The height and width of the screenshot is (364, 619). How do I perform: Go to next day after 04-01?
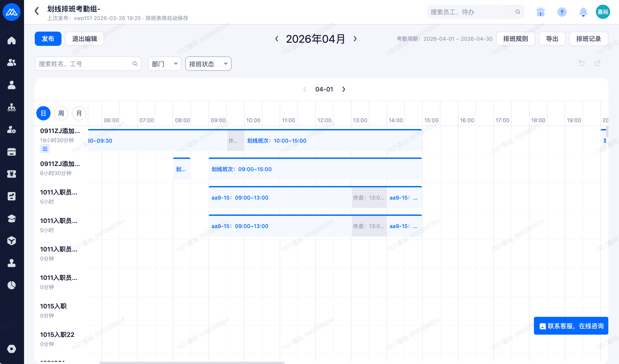[344, 89]
